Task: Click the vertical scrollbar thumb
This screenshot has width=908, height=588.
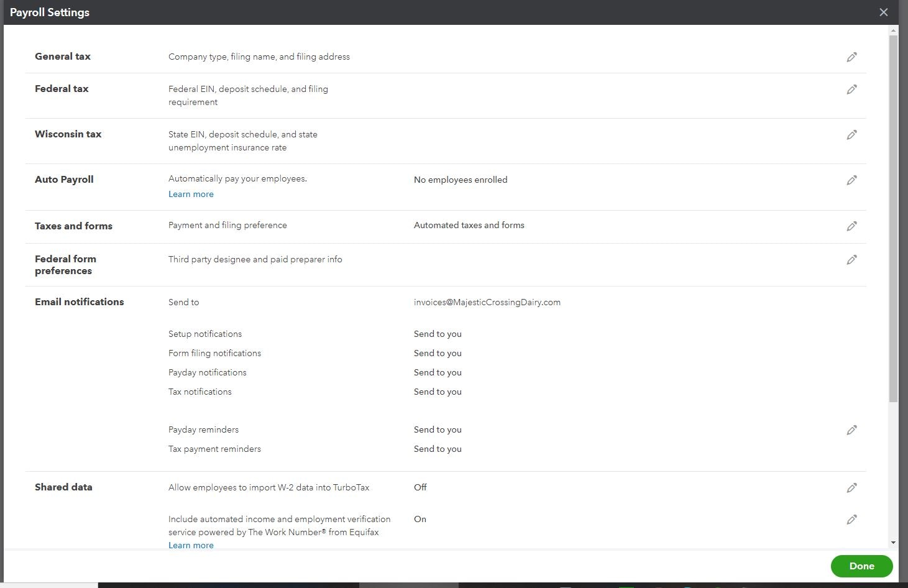Action: point(893,218)
